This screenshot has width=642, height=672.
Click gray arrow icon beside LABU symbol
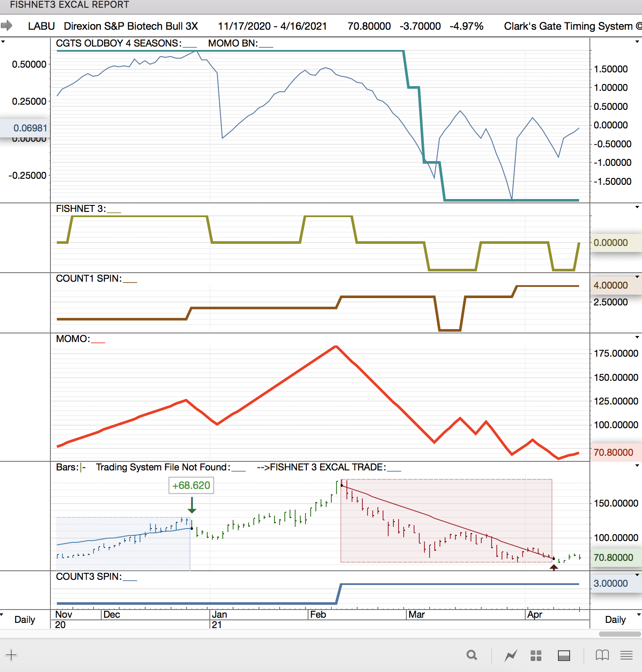pos(6,26)
